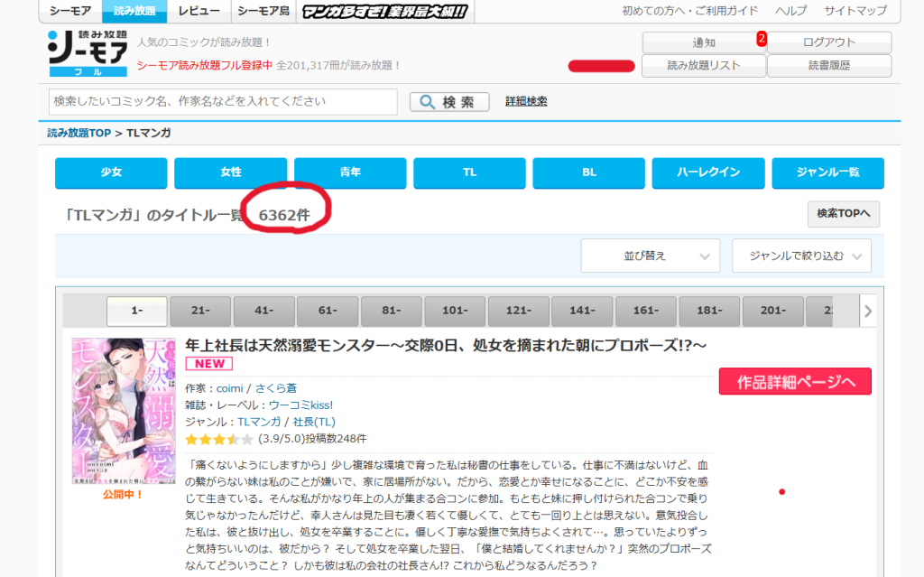Open the 読書履歴 reading history
The width and height of the screenshot is (924, 577).
point(828,67)
